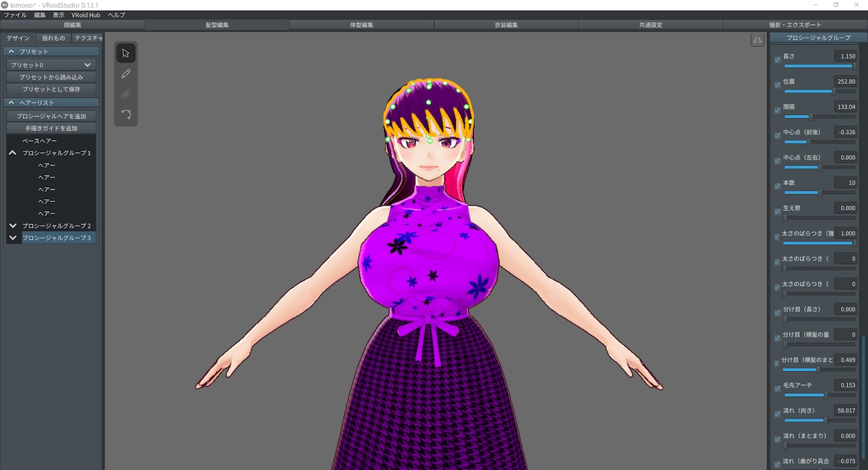868x470 pixels.
Task: Open the プリセット0 dropdown
Action: pyautogui.click(x=51, y=65)
